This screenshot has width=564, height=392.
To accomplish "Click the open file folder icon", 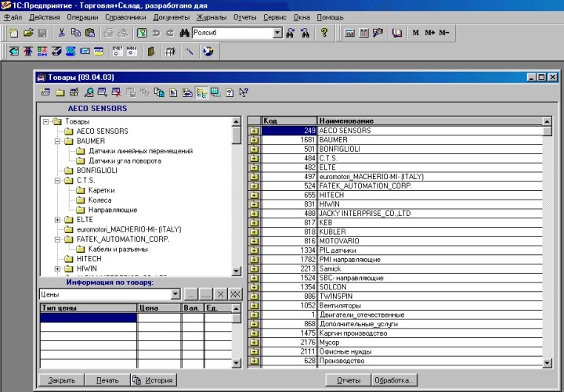I will (x=28, y=33).
